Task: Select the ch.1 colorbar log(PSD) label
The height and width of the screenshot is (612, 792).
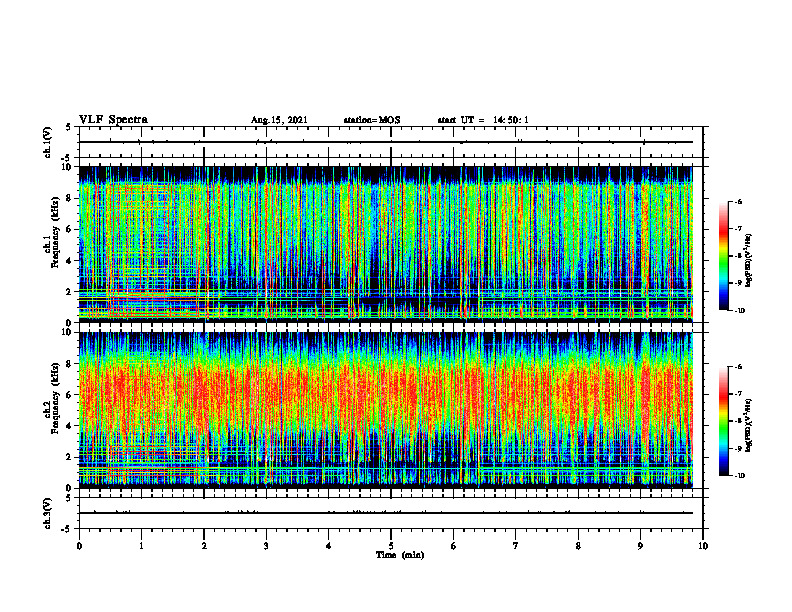Action: 750,260
